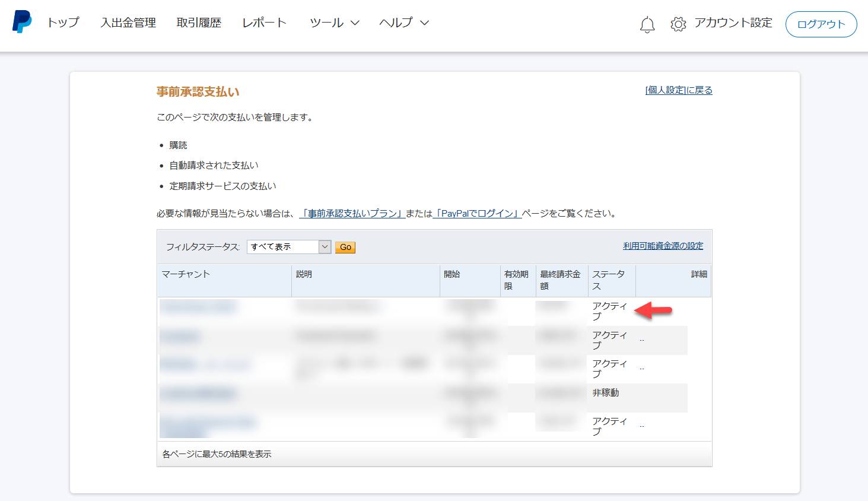Open the 利用可能資金源の設定 link

(663, 246)
